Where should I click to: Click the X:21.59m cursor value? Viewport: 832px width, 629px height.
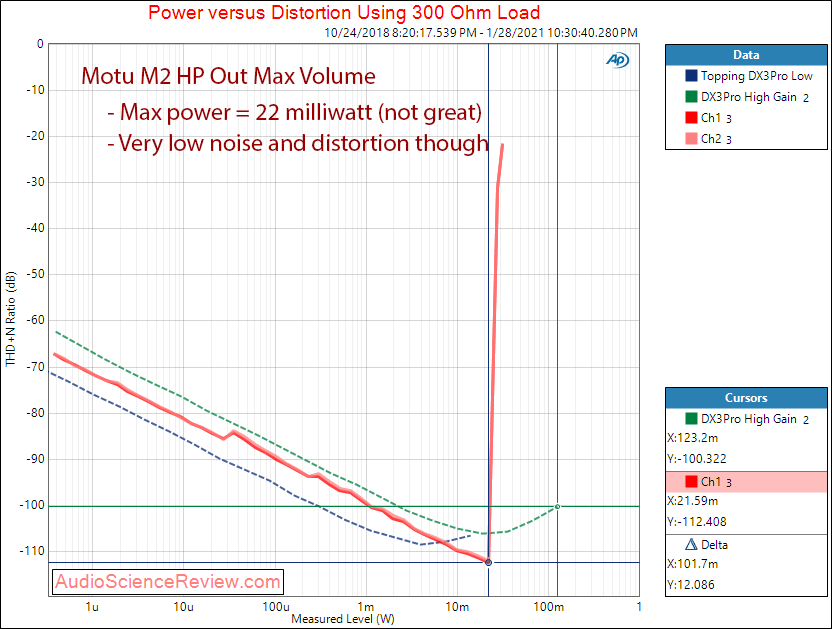point(692,501)
